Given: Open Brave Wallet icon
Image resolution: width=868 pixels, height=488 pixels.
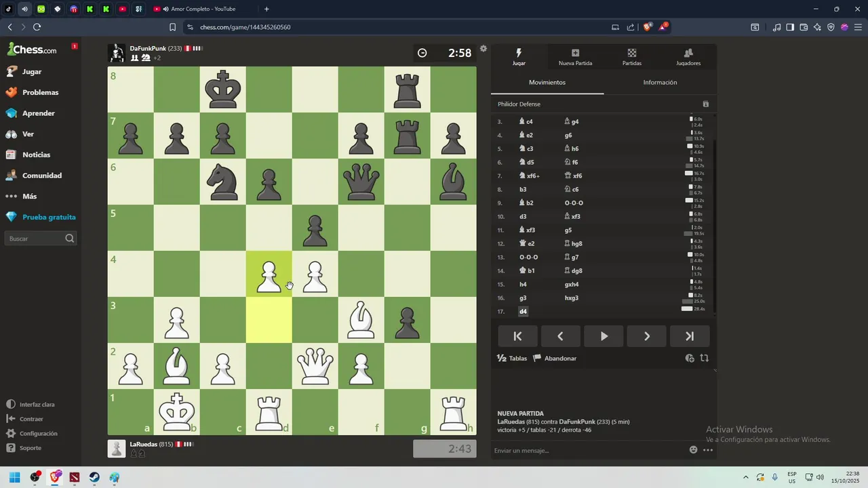Looking at the screenshot, I should 804,27.
